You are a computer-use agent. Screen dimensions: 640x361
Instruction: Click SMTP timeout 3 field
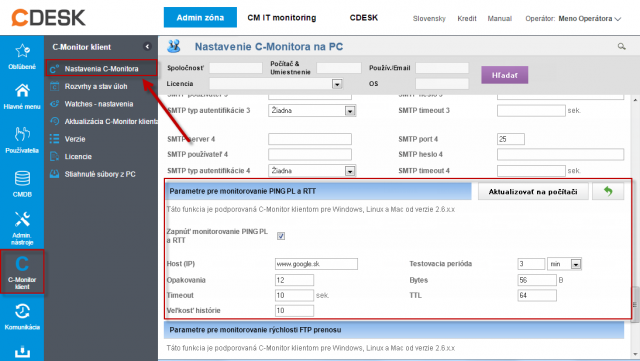[531, 111]
